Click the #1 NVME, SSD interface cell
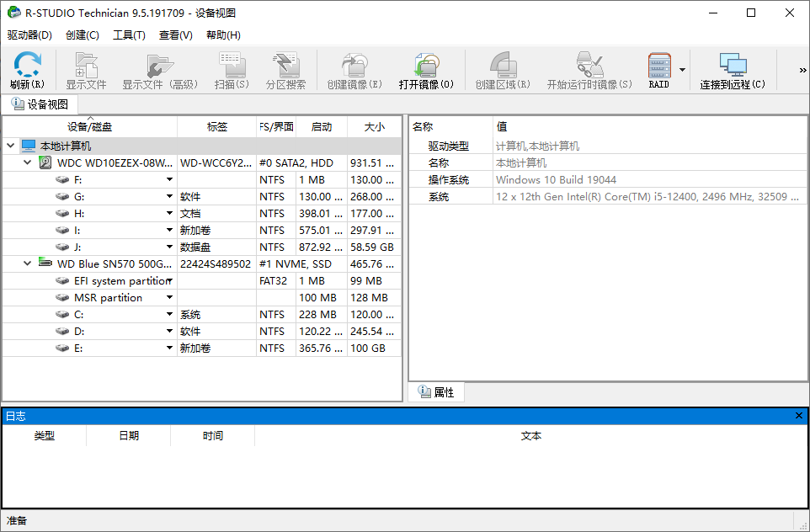This screenshot has width=810, height=532. tap(301, 264)
